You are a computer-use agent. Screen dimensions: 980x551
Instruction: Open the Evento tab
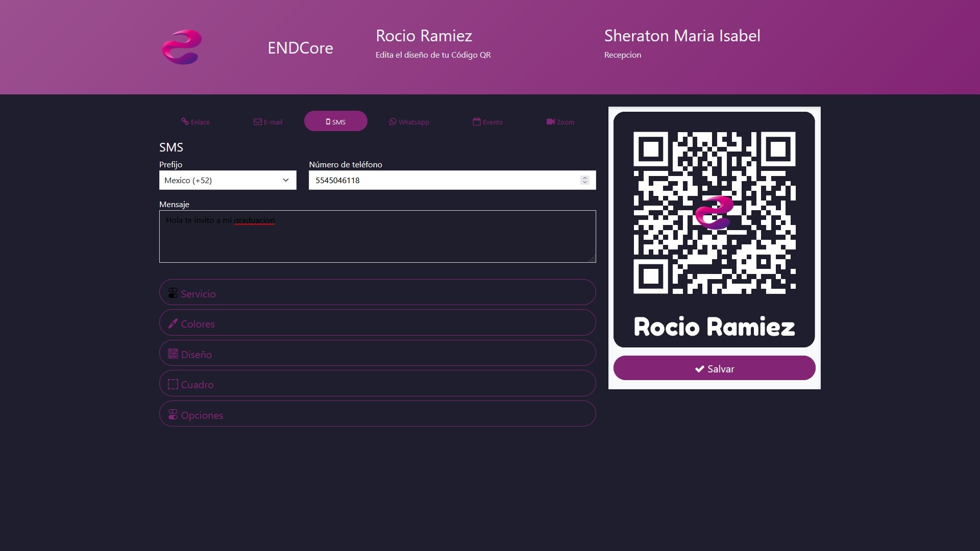click(x=488, y=121)
